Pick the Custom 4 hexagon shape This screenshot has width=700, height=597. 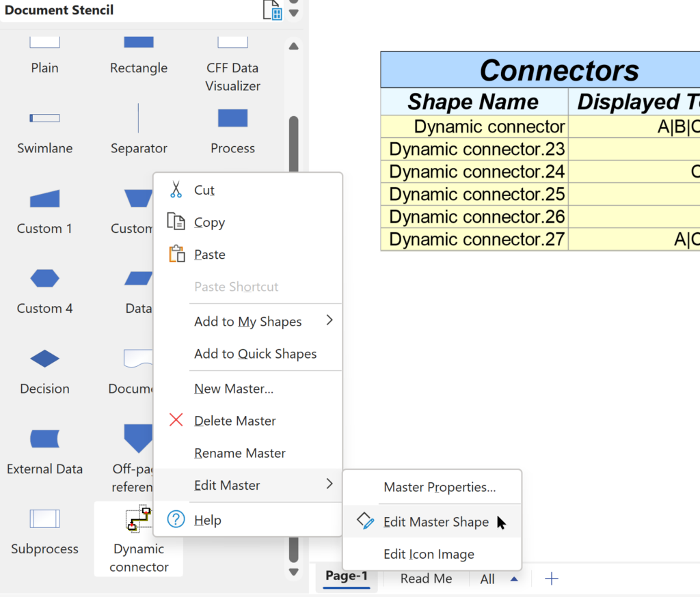coord(44,278)
